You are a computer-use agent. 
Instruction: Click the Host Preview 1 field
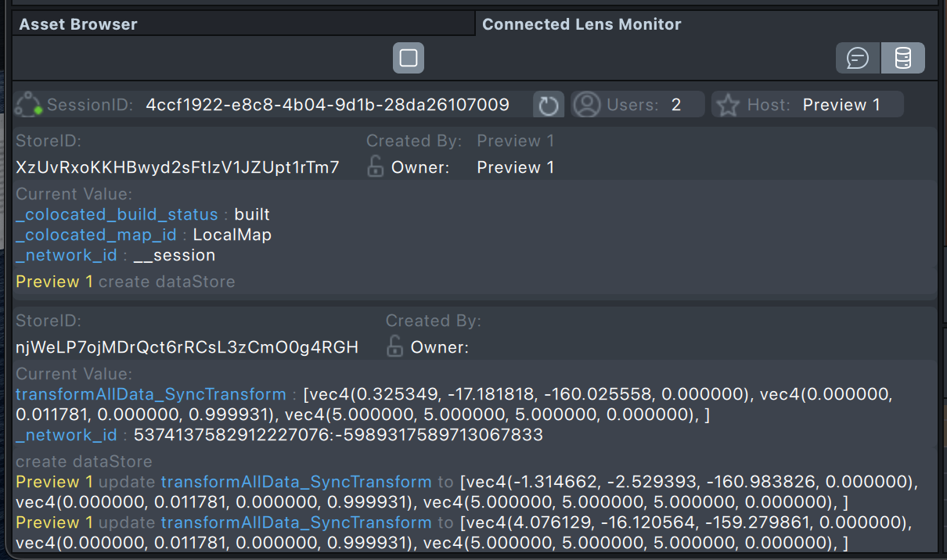click(x=841, y=105)
